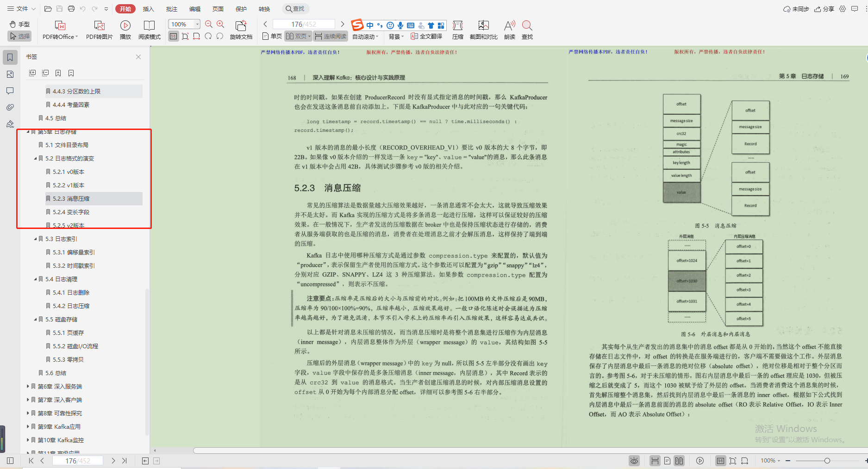
Task: Toggle 手型 hand tool
Action: click(x=19, y=24)
